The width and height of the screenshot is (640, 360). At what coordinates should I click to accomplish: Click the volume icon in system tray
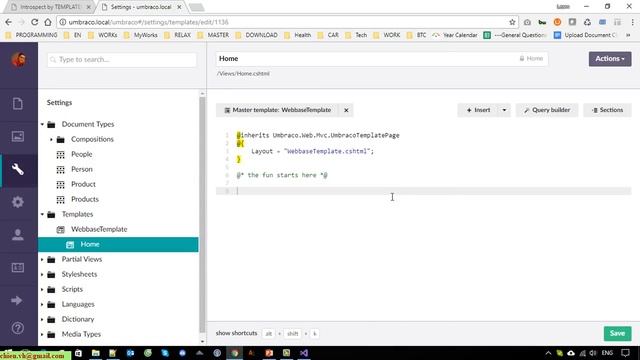(593, 353)
